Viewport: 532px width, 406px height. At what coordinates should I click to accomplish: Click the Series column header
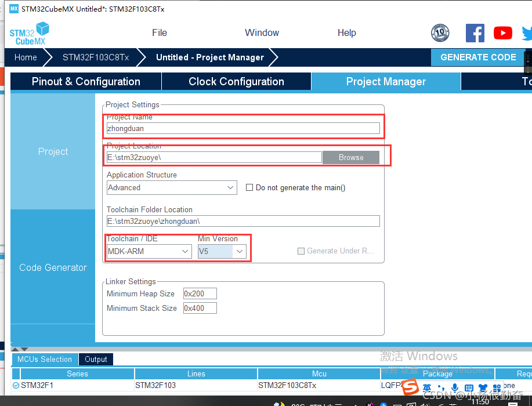tap(77, 374)
